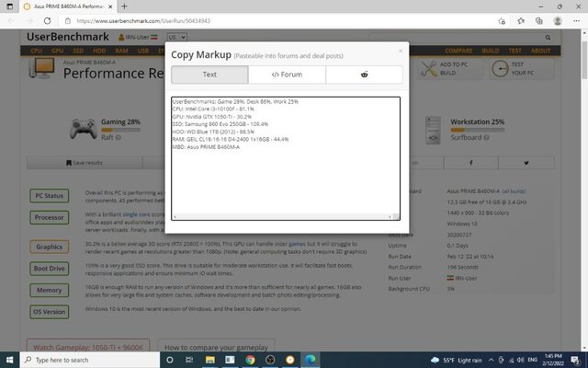588x368 pixels.
Task: Open the TEST menu item
Action: point(514,51)
